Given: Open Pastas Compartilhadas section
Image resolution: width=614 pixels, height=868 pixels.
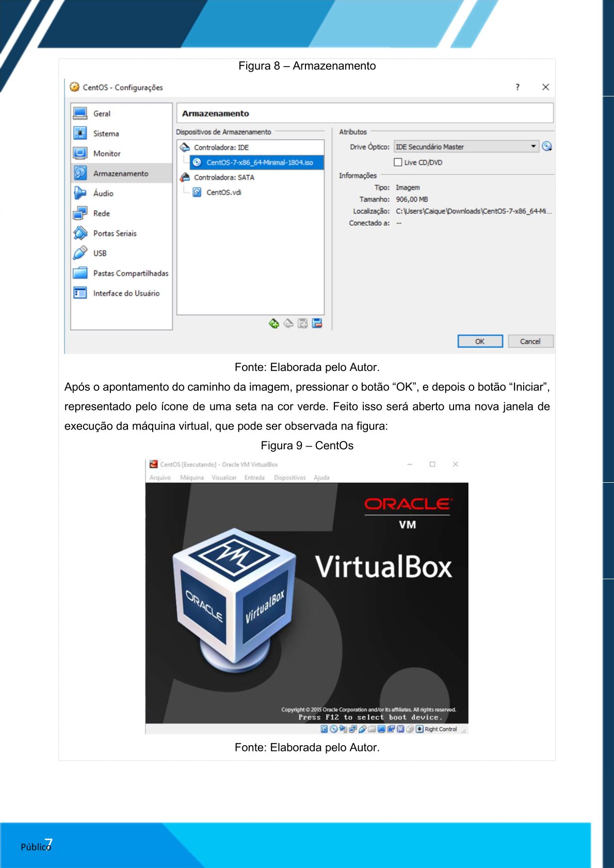Looking at the screenshot, I should (x=130, y=273).
